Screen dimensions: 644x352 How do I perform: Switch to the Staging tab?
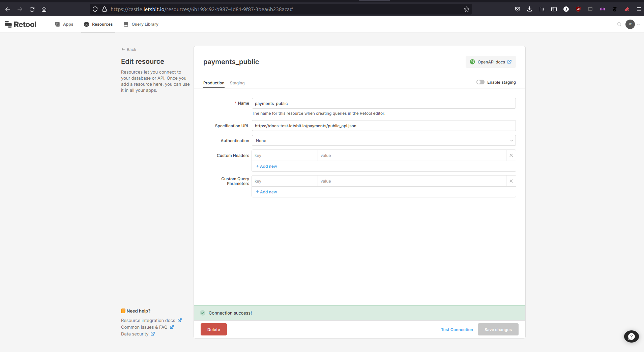[237, 83]
